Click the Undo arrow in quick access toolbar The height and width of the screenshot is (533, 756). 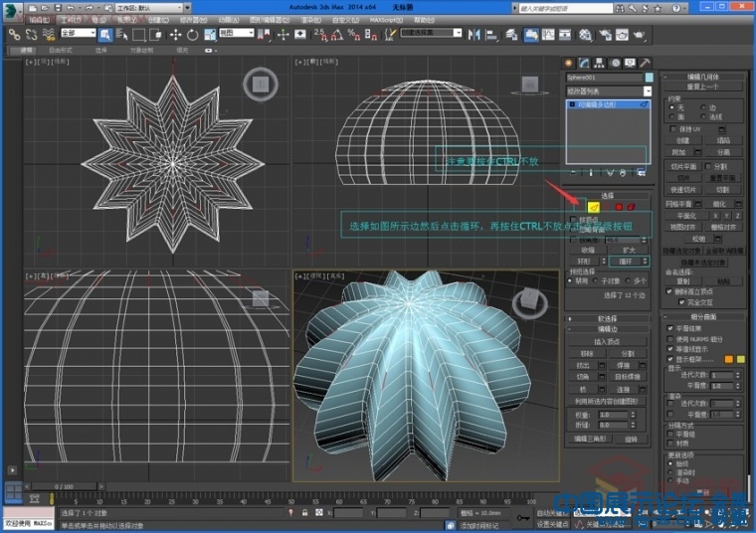click(x=71, y=8)
